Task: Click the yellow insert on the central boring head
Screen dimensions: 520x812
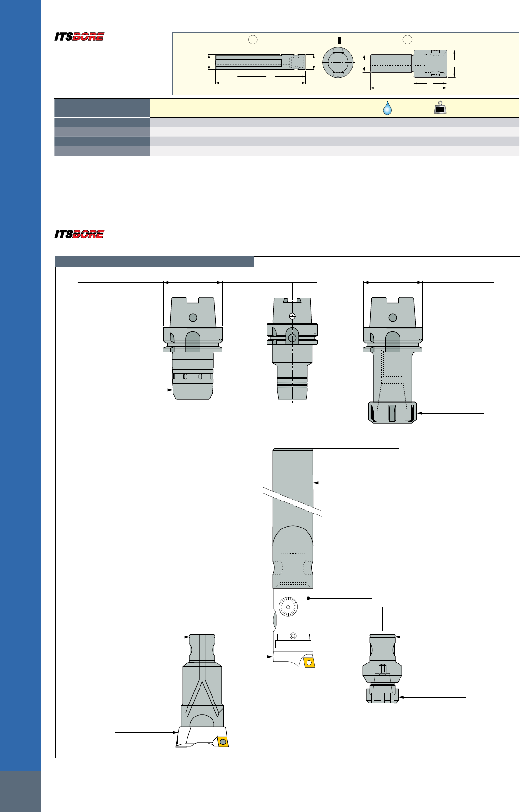Action: pos(309,663)
